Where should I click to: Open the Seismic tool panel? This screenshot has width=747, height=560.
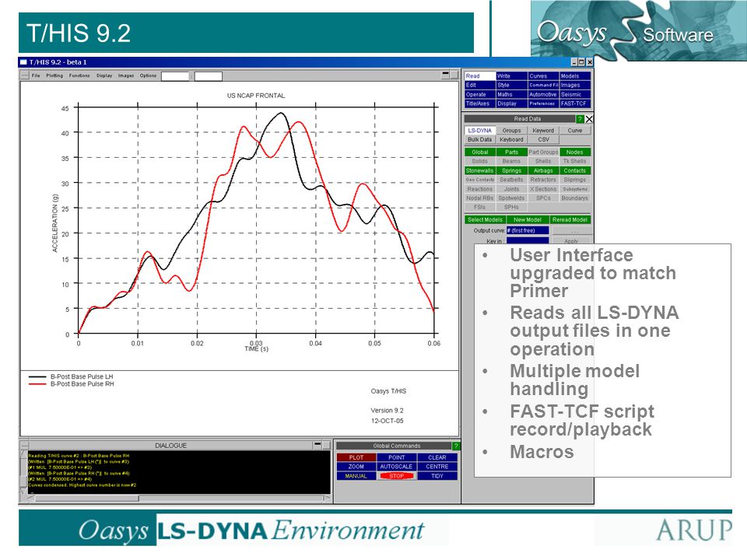tap(574, 94)
